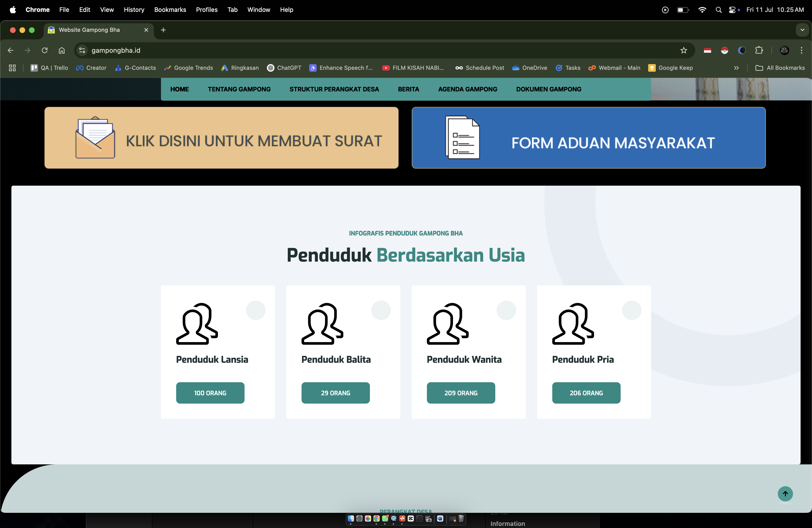
Task: Open the TENTANG GAMPONG menu item
Action: pyautogui.click(x=239, y=89)
